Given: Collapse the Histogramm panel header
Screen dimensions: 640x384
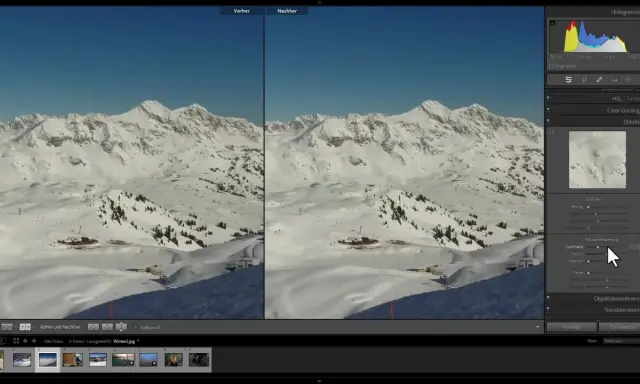Looking at the screenshot, I should point(625,12).
